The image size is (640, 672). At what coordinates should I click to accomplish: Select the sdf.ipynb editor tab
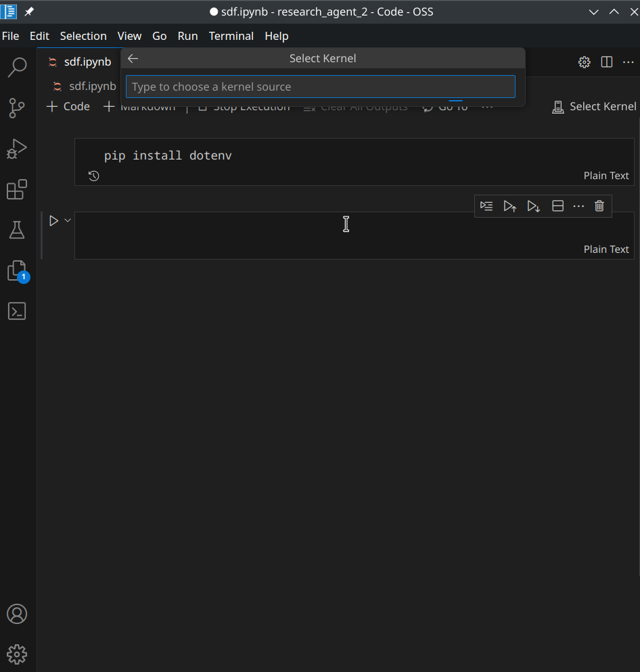click(x=79, y=62)
